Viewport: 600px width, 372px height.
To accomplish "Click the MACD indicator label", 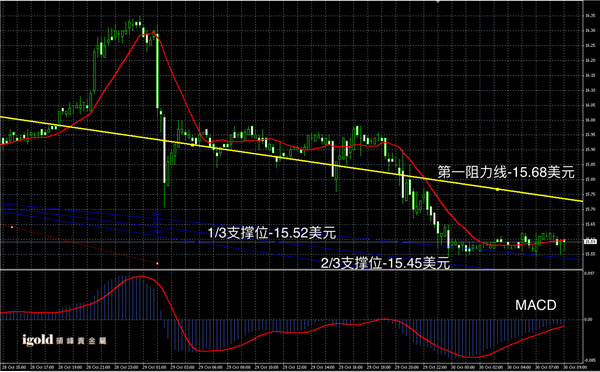I will coord(536,305).
